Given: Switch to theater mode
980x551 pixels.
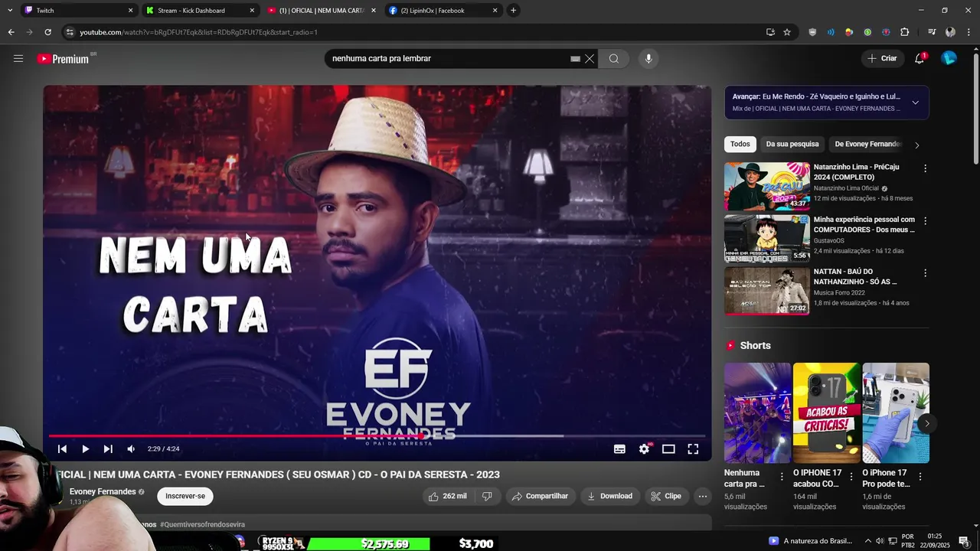Looking at the screenshot, I should pyautogui.click(x=668, y=449).
